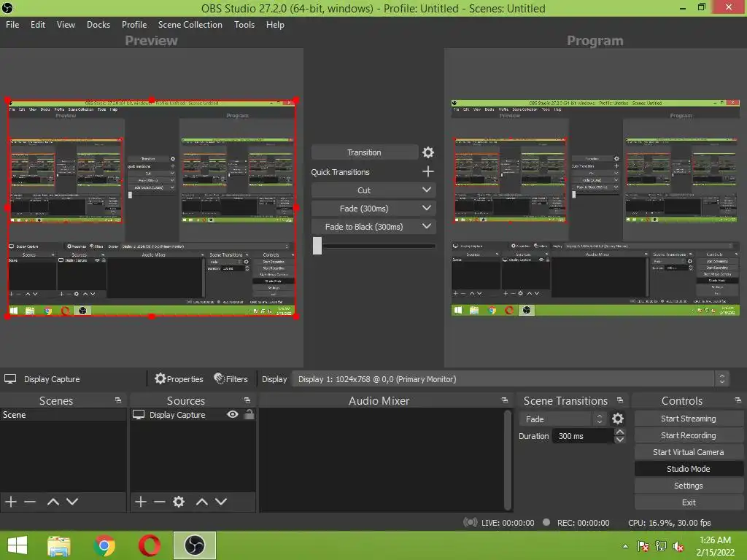
Task: Select the Scene entry in Scenes list
Action: (63, 415)
